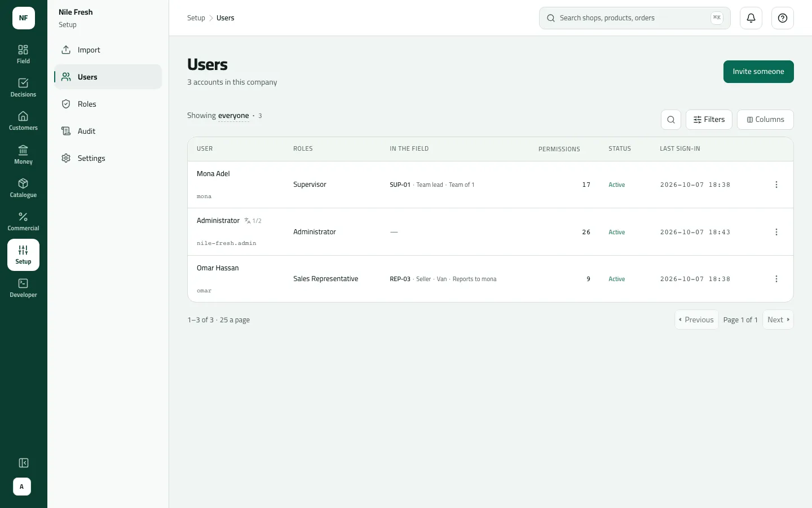The width and height of the screenshot is (812, 508).
Task: Change the 'everyone' showing filter
Action: click(x=233, y=116)
